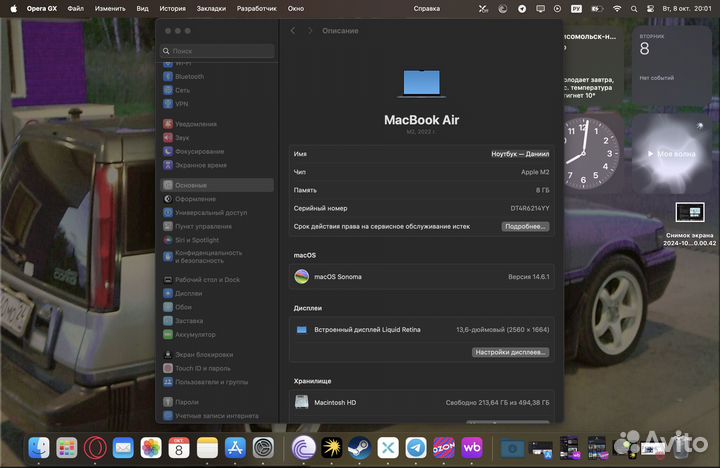Click the Подробнее… service coverage button
The width and height of the screenshot is (720, 468).
525,226
